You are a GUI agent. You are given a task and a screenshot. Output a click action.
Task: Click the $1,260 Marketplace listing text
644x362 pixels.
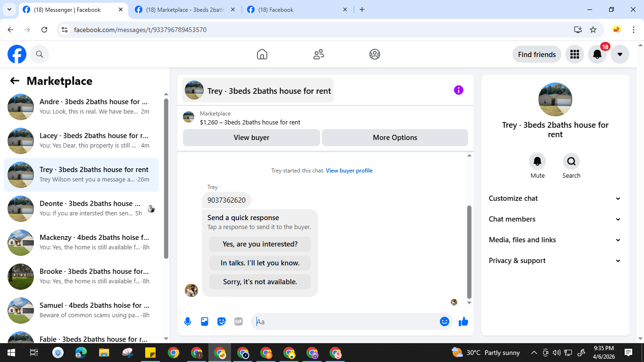click(250, 122)
